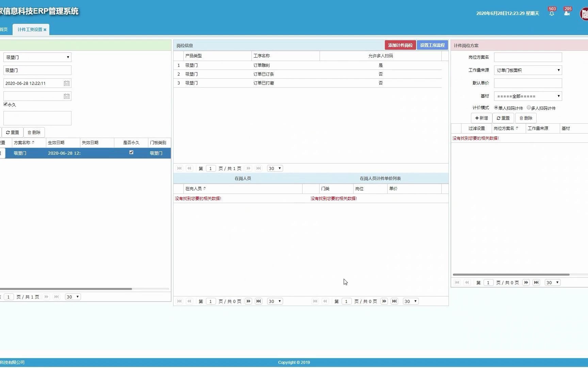This screenshot has width=588, height=368.
Task: Click the 允许多人扫码 column header
Action: point(380,56)
